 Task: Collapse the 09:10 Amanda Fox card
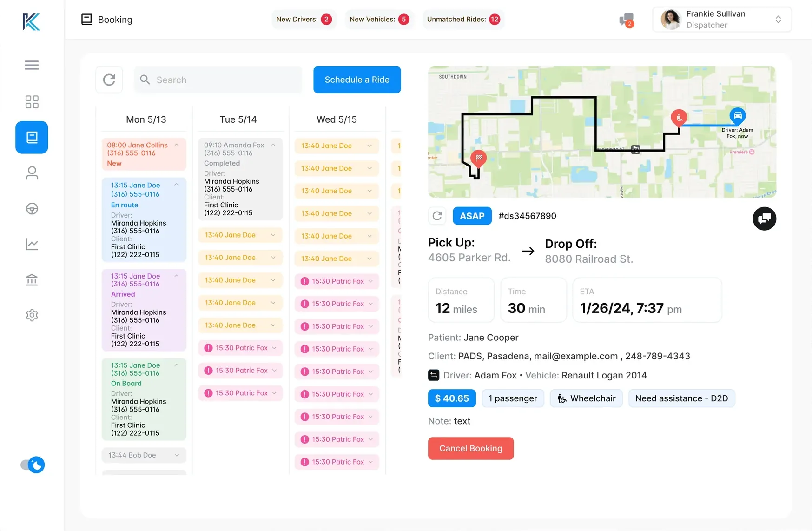coord(273,145)
